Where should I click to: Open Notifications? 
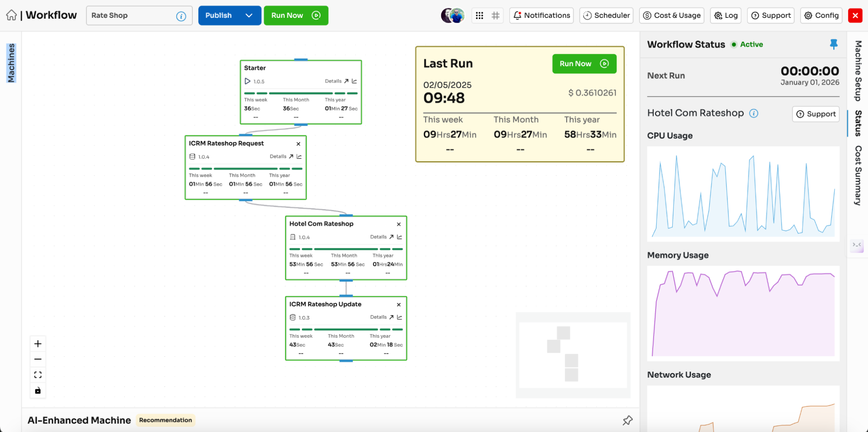pyautogui.click(x=541, y=16)
